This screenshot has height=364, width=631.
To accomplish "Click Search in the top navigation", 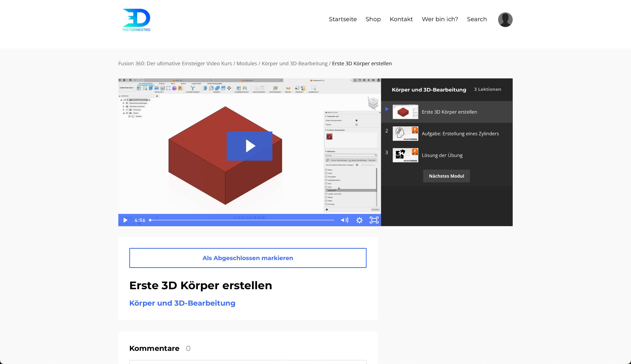I will 477,19.
